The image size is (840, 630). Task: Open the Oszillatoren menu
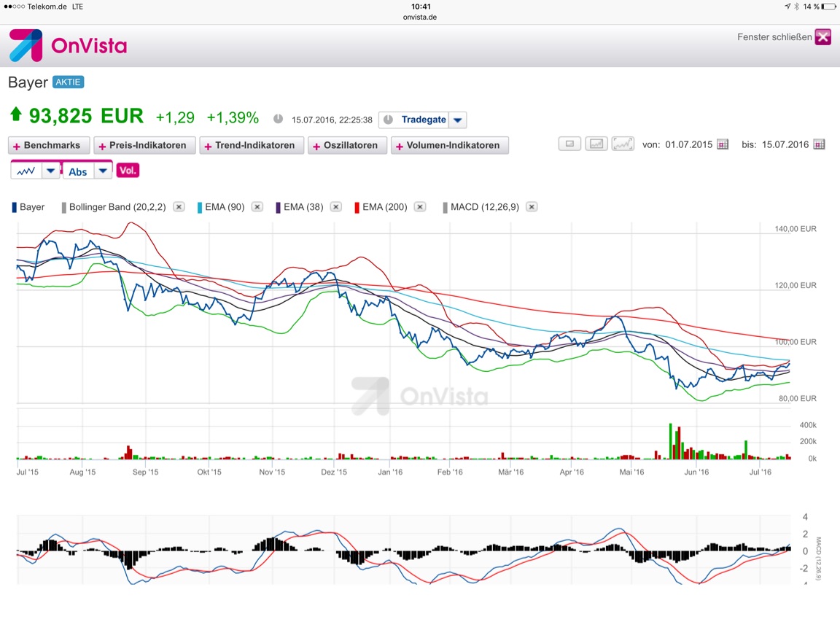click(347, 145)
